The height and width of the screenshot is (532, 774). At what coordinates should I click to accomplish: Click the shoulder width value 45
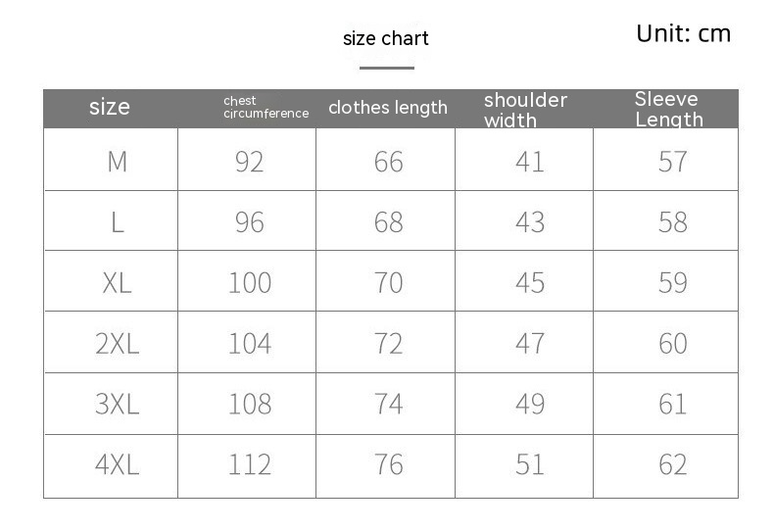529,283
